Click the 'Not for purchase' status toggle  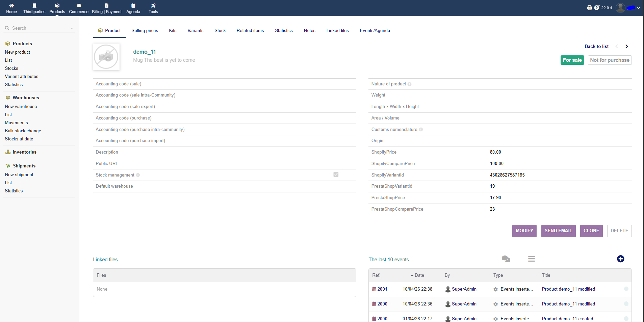click(609, 60)
